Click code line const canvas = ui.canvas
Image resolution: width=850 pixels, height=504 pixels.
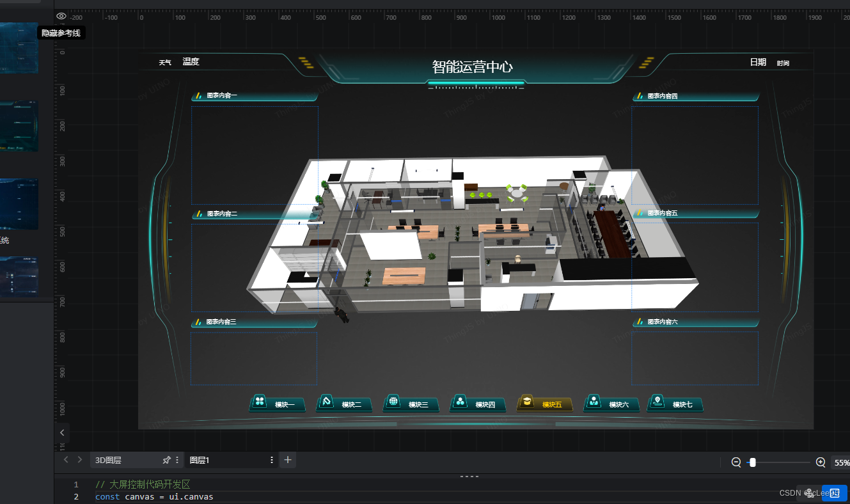[x=154, y=496]
